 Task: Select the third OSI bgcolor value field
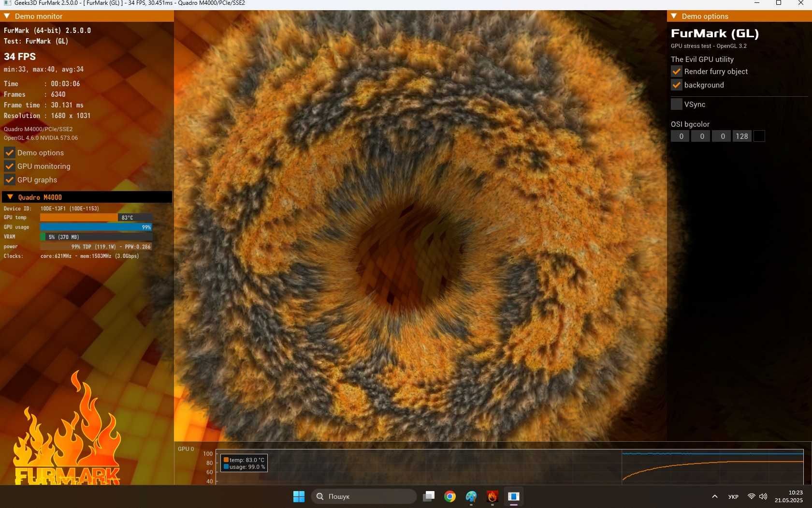coord(722,136)
